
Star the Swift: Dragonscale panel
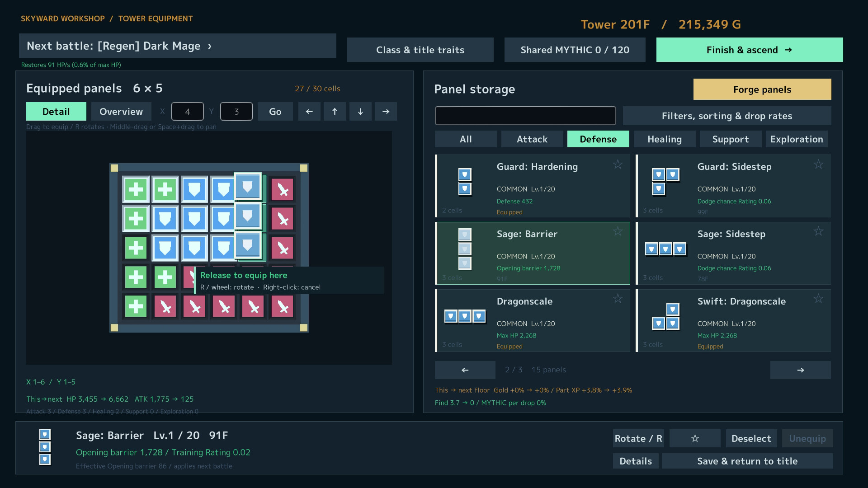pos(818,299)
